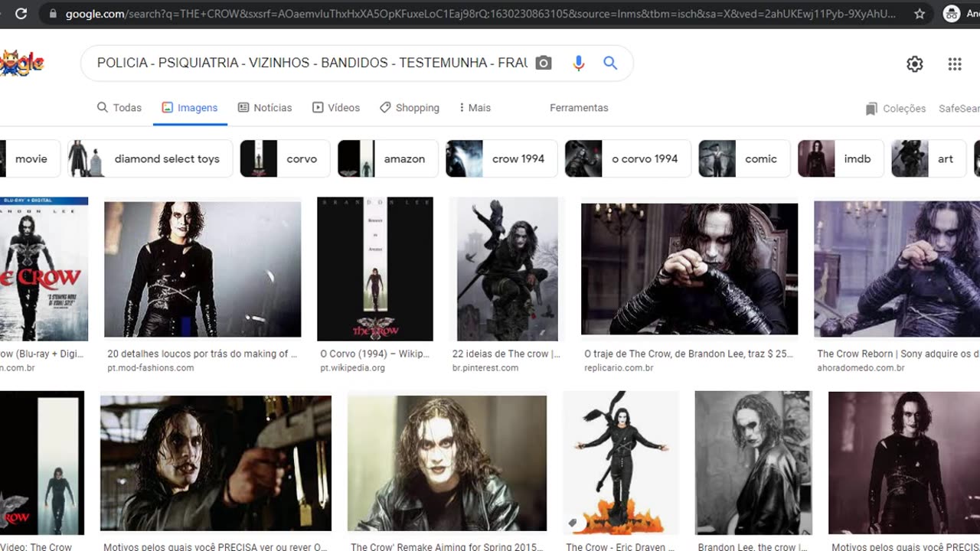Submit search with the magnifying glass icon
This screenshot has height=551, width=980.
click(x=610, y=63)
